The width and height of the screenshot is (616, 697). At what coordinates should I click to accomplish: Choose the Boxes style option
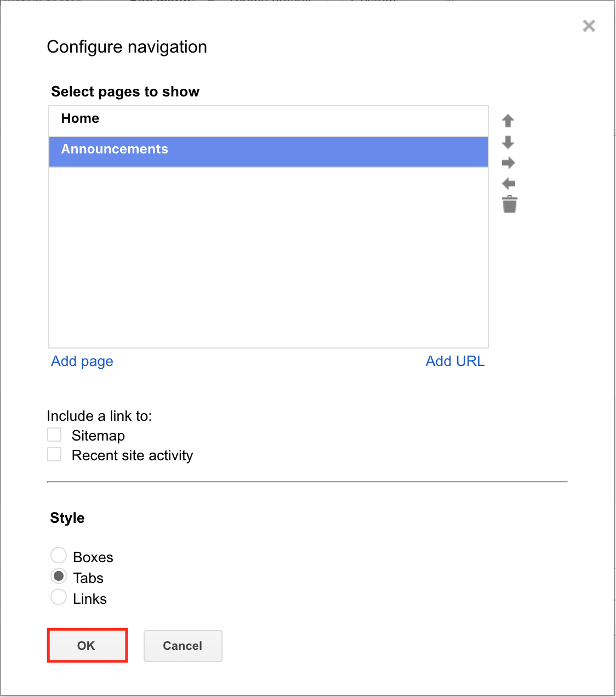[x=59, y=555]
